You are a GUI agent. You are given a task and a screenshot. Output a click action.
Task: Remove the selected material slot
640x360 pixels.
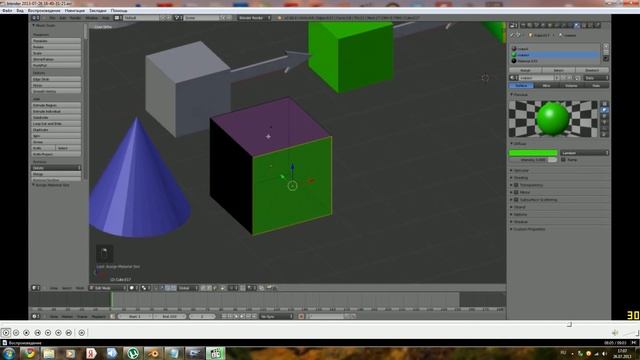tap(606, 52)
